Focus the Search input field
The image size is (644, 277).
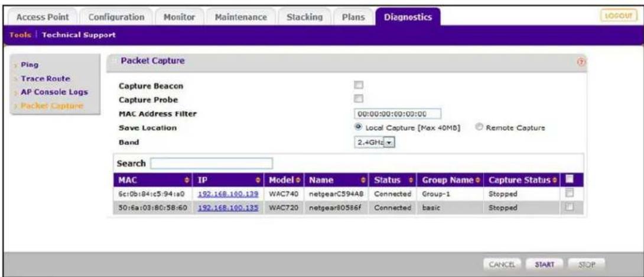[211, 163]
